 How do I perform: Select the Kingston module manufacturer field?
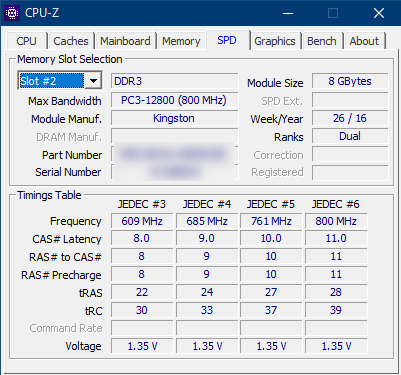(x=174, y=118)
